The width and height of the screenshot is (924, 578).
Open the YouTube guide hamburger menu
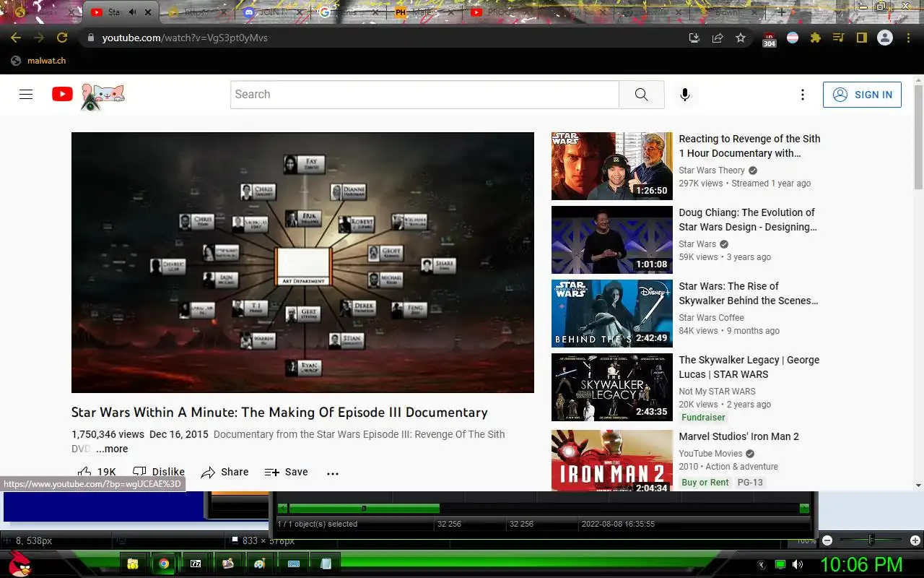pyautogui.click(x=26, y=95)
